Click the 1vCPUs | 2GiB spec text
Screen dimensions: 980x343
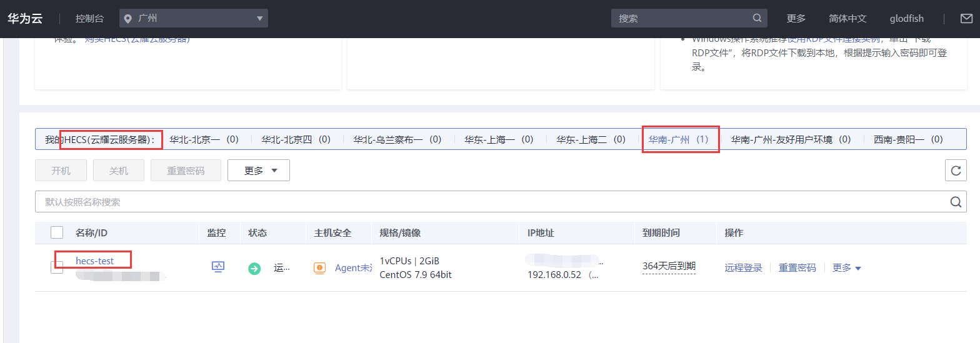tap(409, 261)
